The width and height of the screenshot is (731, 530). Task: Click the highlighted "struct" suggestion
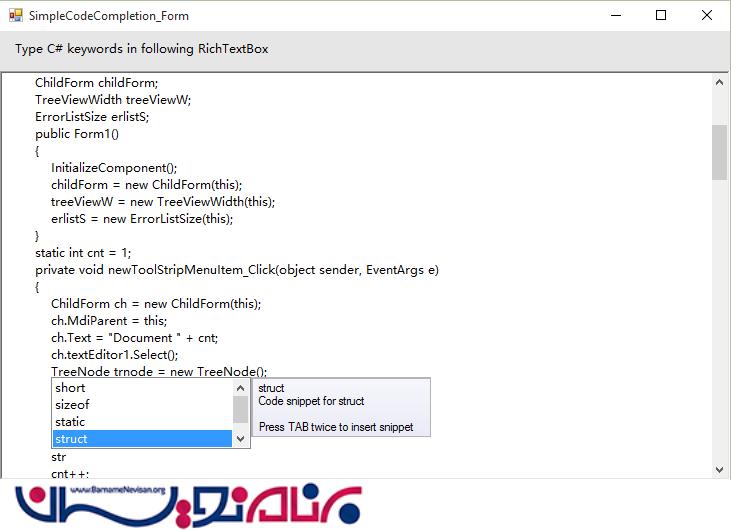pyautogui.click(x=72, y=439)
